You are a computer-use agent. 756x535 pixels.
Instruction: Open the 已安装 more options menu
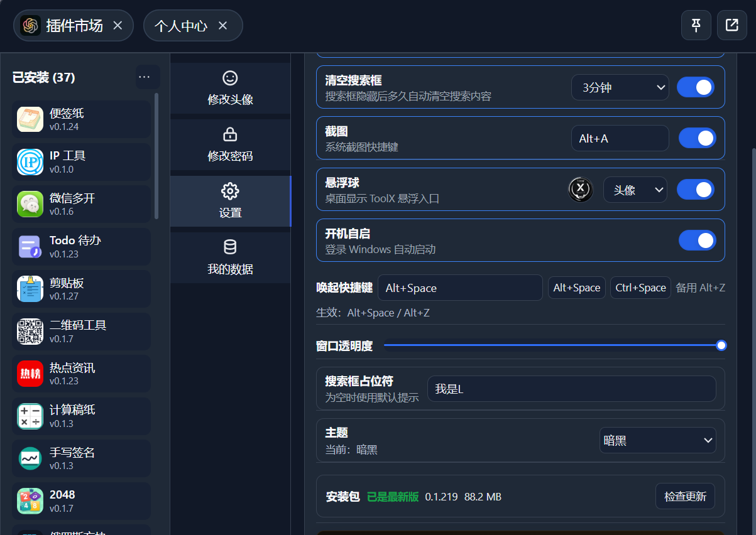pyautogui.click(x=145, y=77)
